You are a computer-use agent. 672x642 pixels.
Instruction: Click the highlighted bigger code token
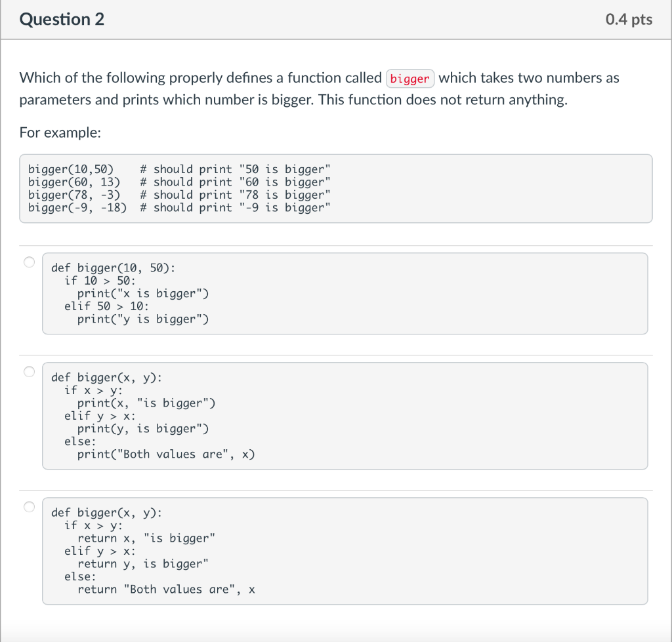[410, 79]
